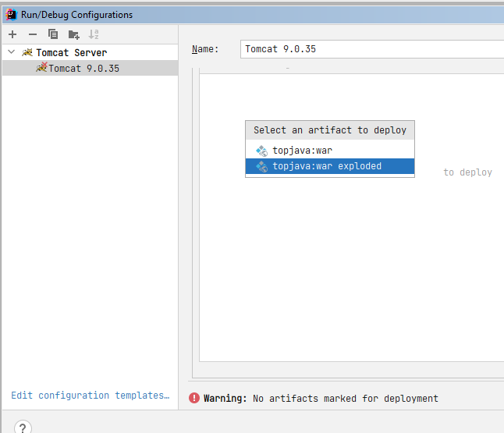Click 'No artifacts marked for deployment' warning text
Screen dimensions: 504x433
point(346,399)
